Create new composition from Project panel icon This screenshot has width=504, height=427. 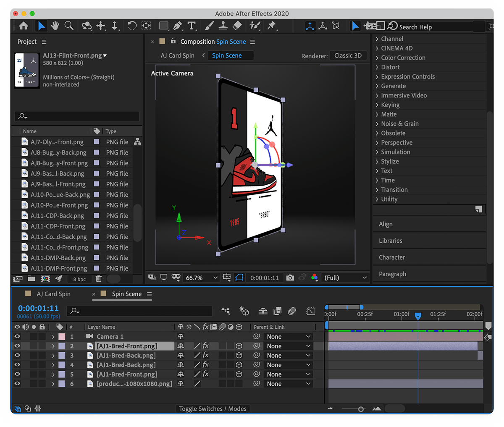click(45, 278)
